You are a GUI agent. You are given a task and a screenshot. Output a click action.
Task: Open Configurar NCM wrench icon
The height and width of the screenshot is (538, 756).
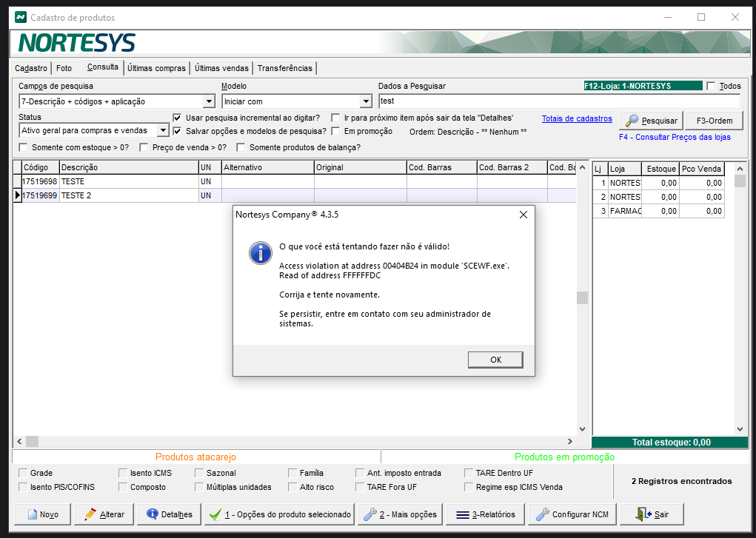point(542,514)
